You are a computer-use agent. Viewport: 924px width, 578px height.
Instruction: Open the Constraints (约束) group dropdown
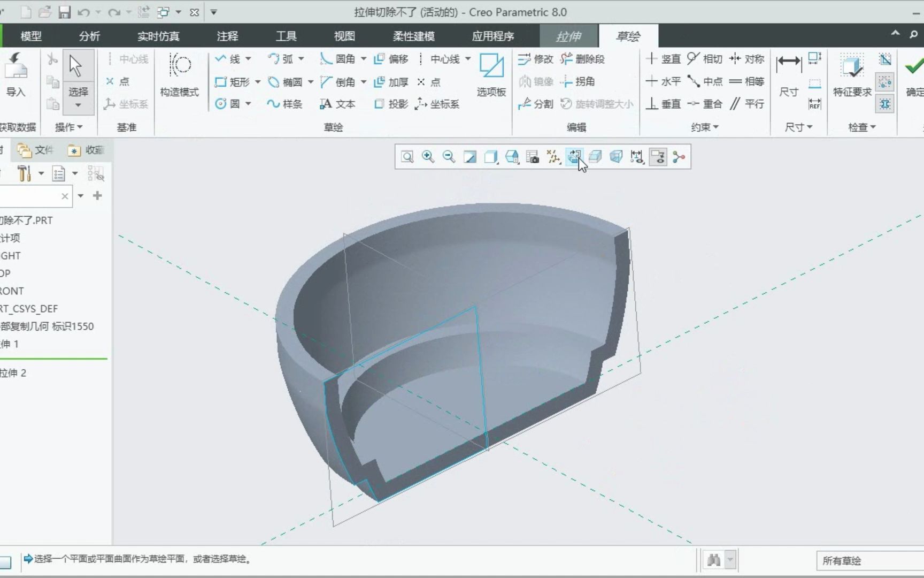pyautogui.click(x=704, y=127)
